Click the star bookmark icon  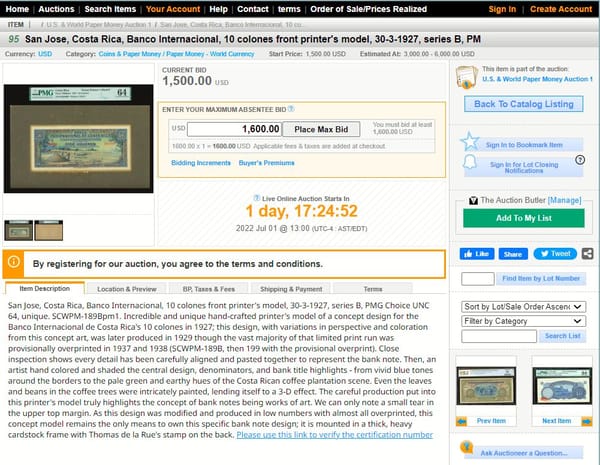coord(470,141)
